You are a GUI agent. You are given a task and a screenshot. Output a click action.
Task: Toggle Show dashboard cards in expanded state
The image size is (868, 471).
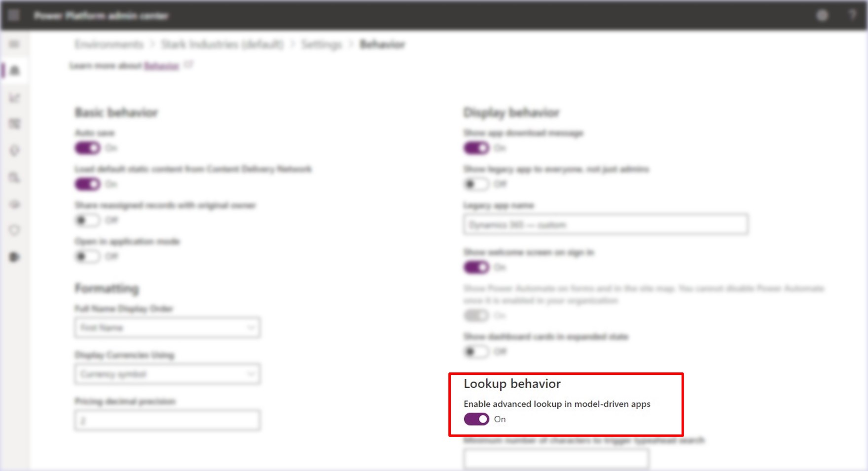[x=476, y=352]
